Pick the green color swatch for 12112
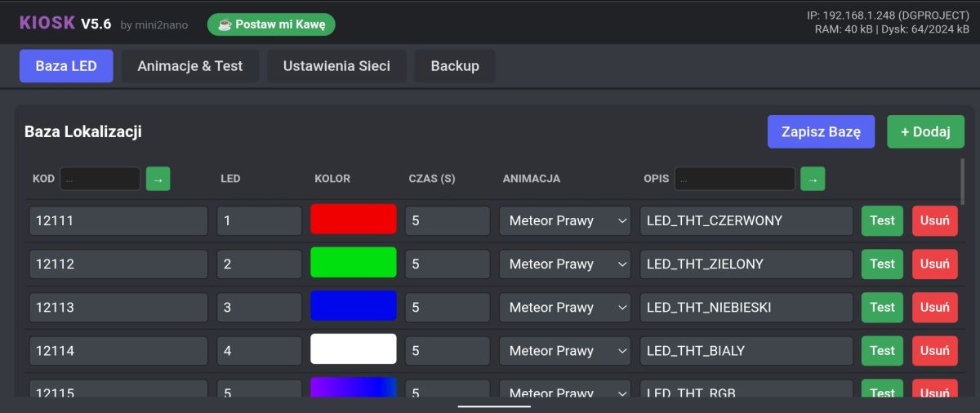This screenshot has height=413, width=980. 353,263
